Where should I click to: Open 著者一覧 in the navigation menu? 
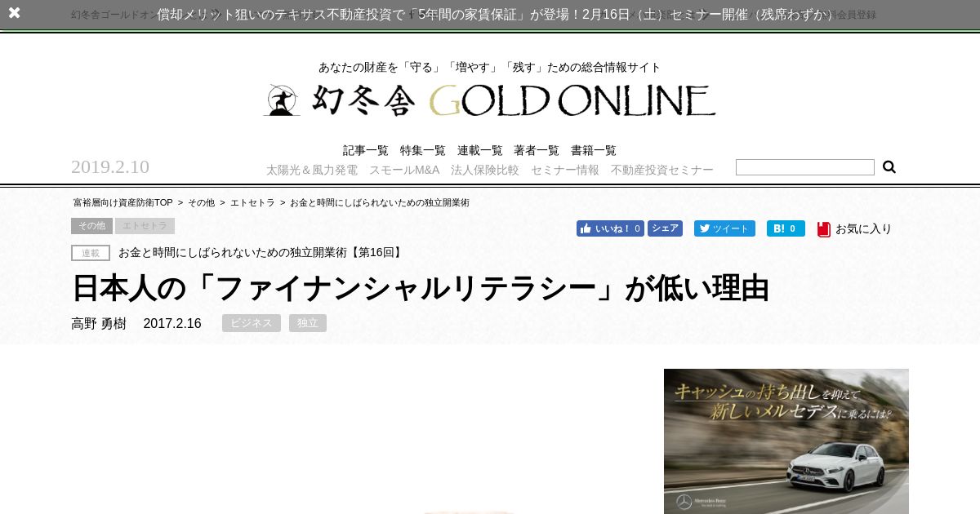537,151
